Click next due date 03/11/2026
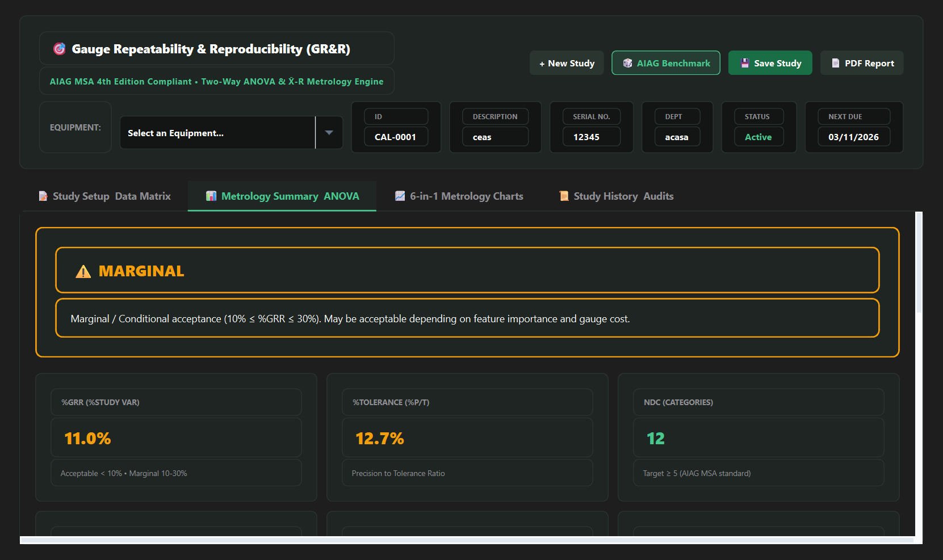 pyautogui.click(x=854, y=137)
